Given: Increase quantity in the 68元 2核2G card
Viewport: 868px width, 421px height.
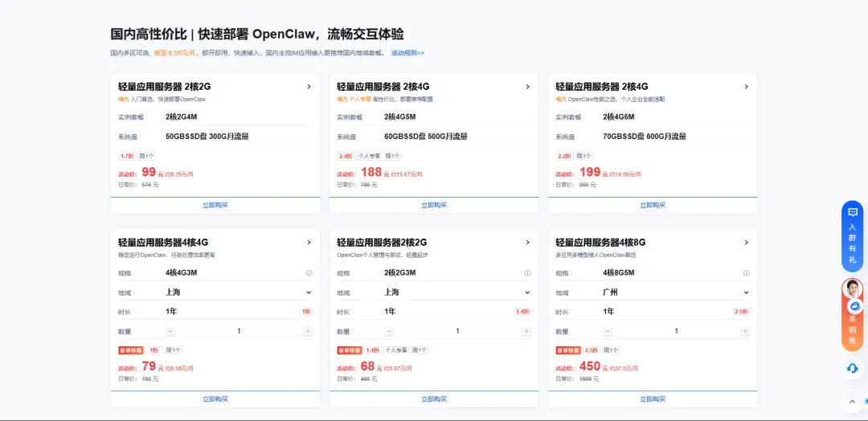Looking at the screenshot, I should pyautogui.click(x=526, y=331).
